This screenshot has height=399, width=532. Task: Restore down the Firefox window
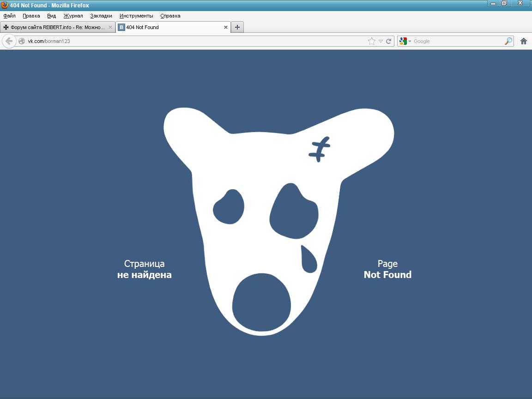[504, 3]
